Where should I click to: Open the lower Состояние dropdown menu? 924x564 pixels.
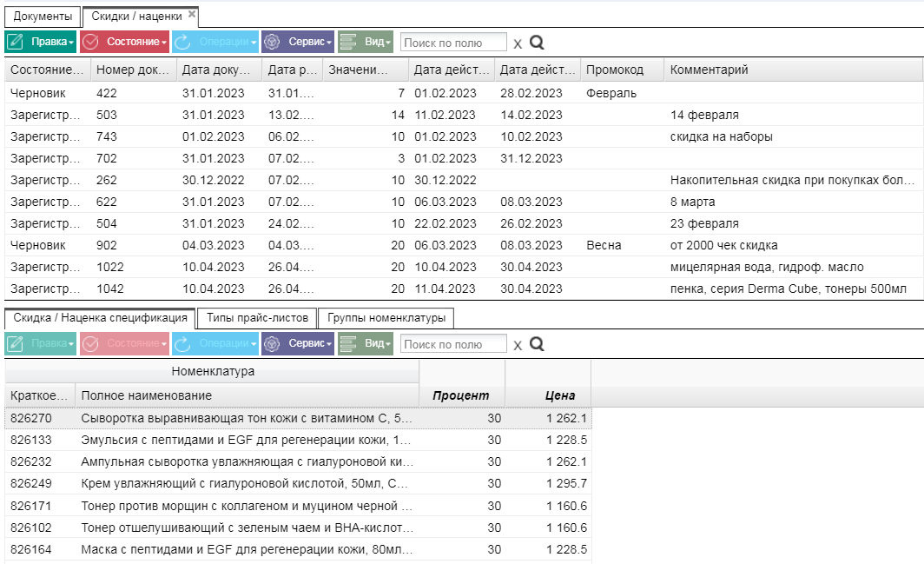click(124, 343)
